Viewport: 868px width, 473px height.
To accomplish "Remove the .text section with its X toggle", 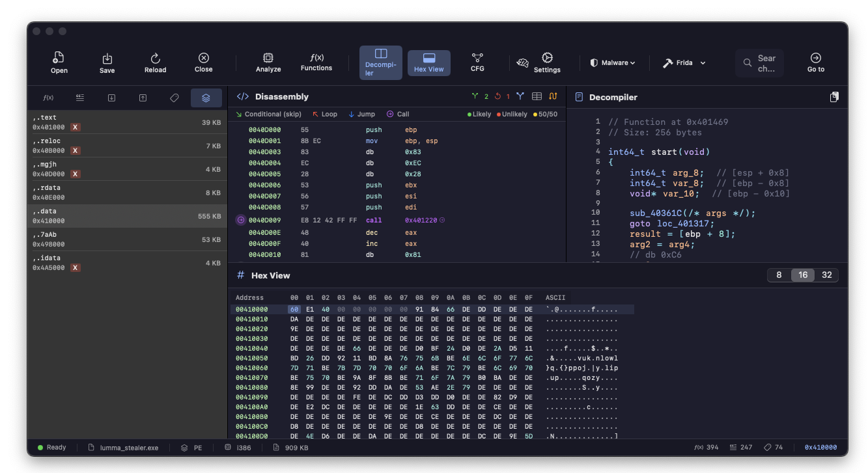I will [76, 128].
